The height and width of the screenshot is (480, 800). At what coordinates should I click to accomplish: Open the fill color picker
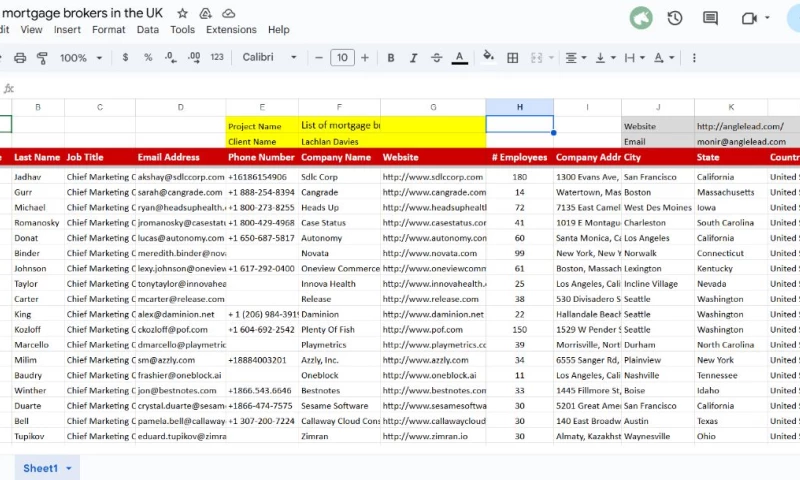point(488,58)
